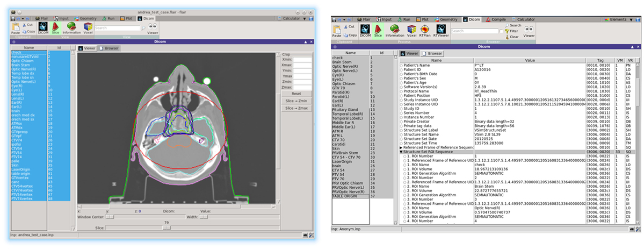Enable the Filter checkbox
The width and height of the screenshot is (644, 249).
(x=502, y=31)
